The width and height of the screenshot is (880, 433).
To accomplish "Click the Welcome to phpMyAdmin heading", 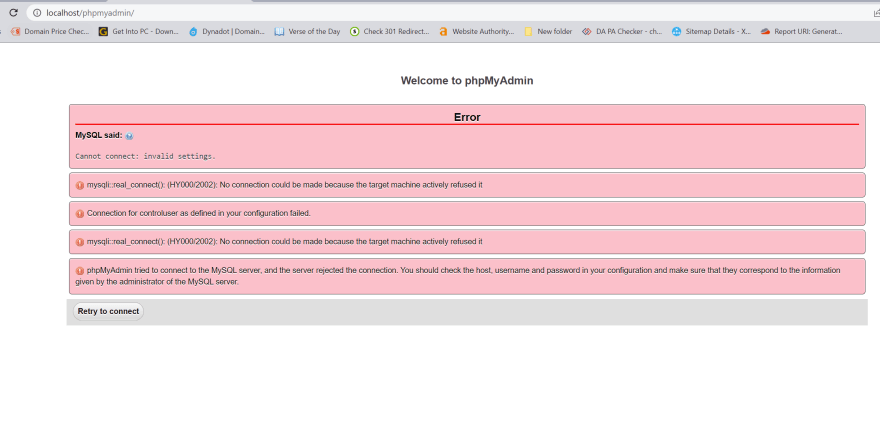I will (x=467, y=81).
